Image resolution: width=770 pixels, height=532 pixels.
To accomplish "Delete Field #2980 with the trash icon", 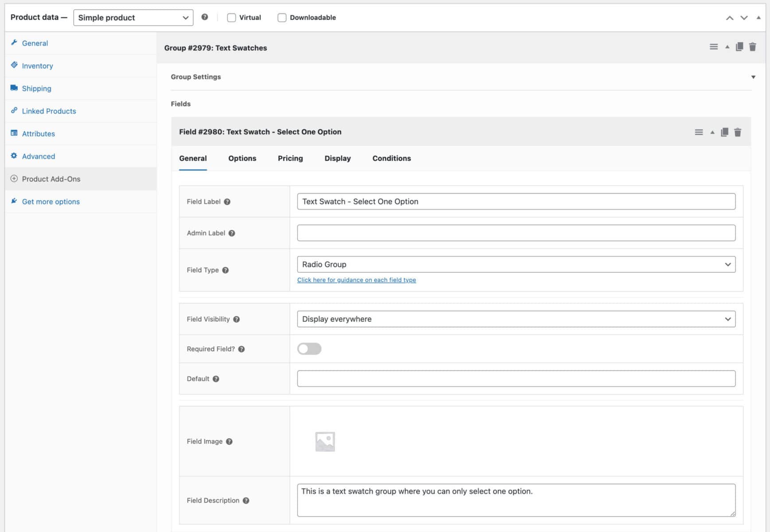I will point(738,132).
